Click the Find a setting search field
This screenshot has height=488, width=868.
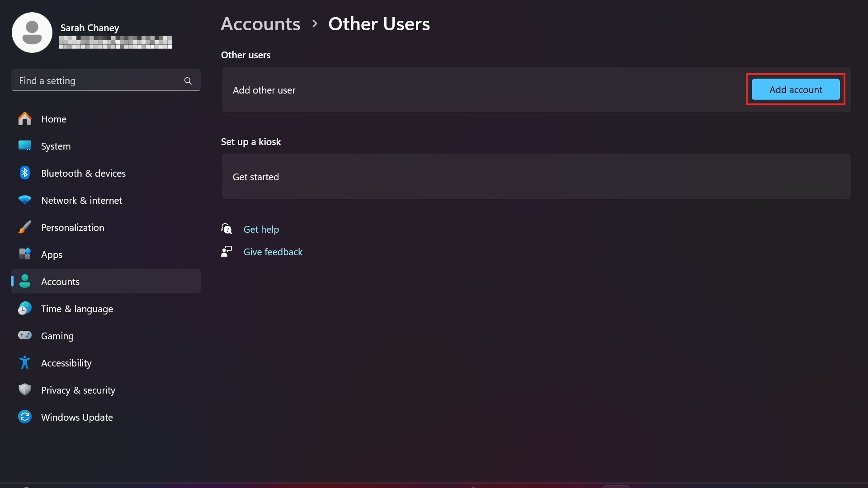[x=105, y=80]
